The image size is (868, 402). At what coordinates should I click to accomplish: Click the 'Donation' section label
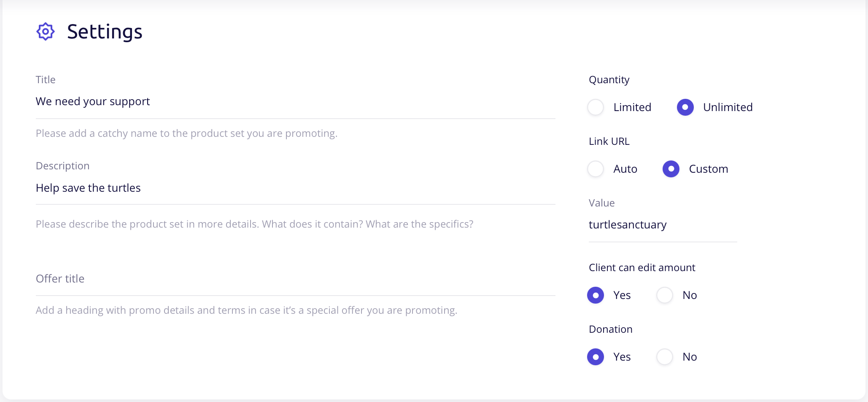pos(611,329)
